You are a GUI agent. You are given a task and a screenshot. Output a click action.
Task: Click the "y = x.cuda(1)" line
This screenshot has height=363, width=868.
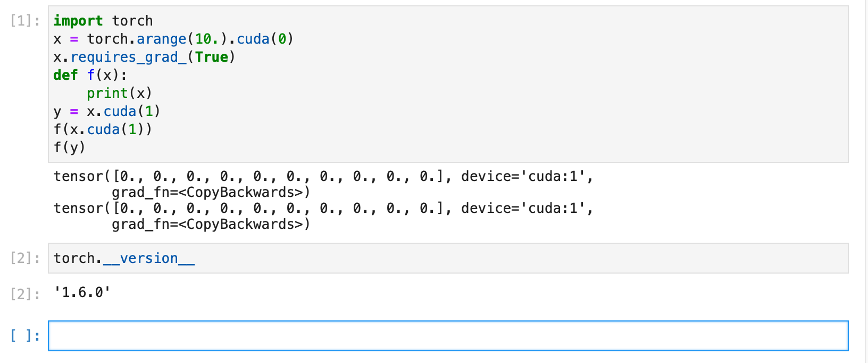click(x=106, y=111)
